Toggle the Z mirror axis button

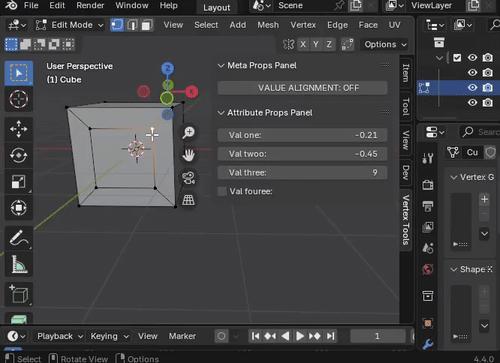(x=329, y=44)
